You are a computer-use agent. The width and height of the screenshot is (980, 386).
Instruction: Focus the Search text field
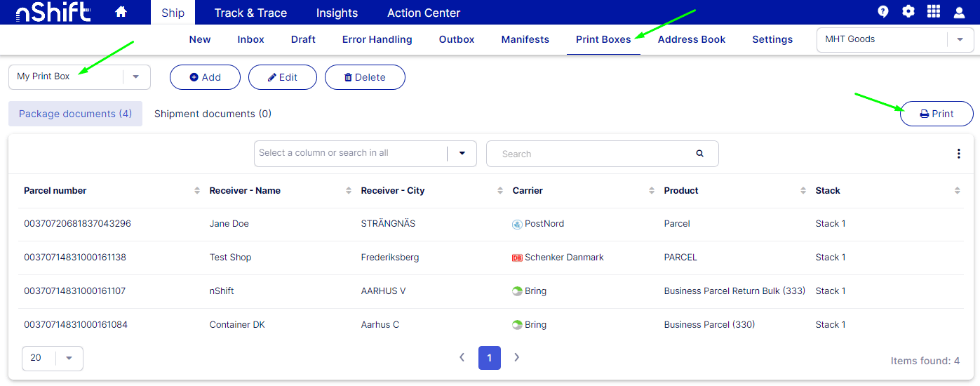coord(593,154)
